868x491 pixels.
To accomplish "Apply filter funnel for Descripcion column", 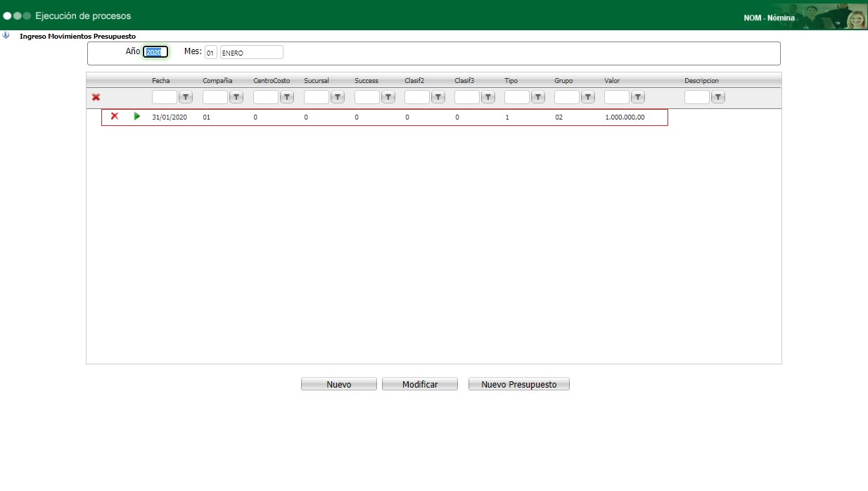I will (718, 97).
